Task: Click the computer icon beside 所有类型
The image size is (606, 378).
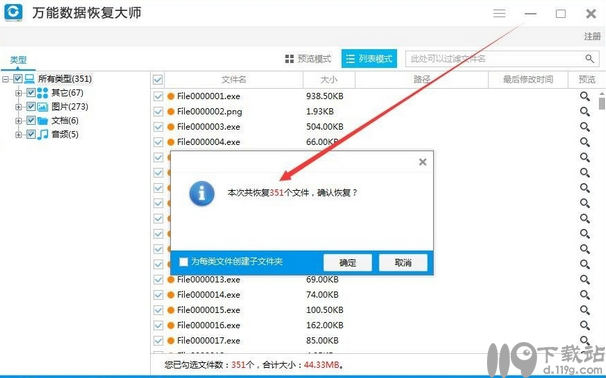Action: pyautogui.click(x=29, y=79)
